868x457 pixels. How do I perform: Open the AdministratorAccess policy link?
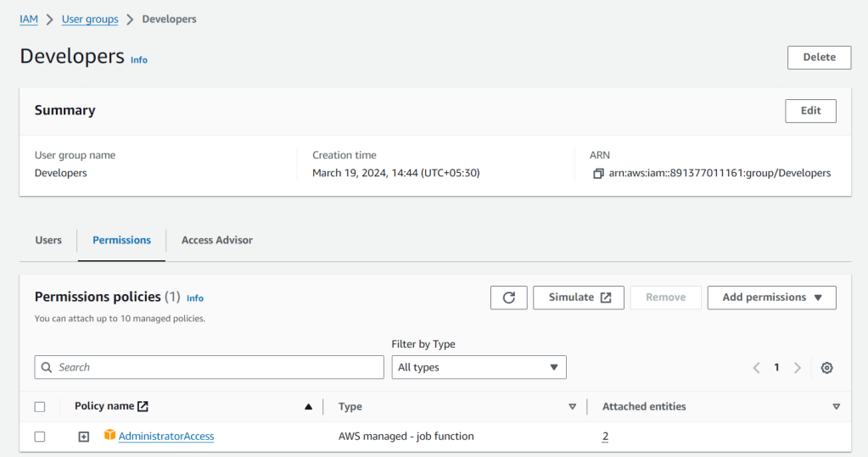166,437
